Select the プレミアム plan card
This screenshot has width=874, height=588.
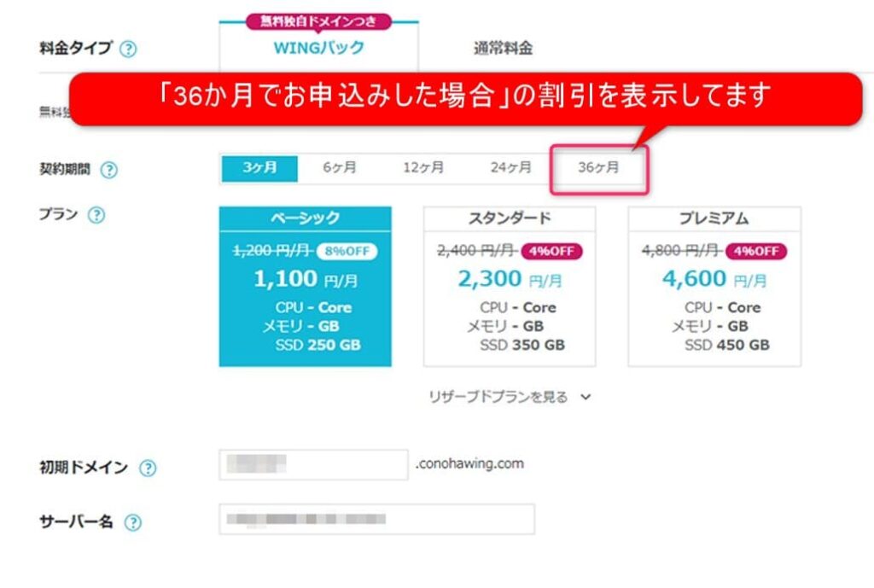(x=714, y=287)
